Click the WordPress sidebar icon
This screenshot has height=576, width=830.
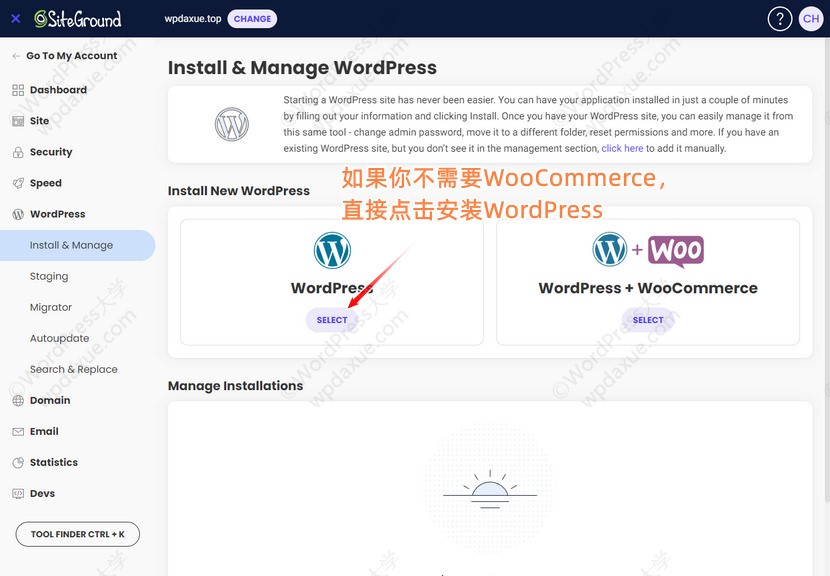pyautogui.click(x=18, y=214)
